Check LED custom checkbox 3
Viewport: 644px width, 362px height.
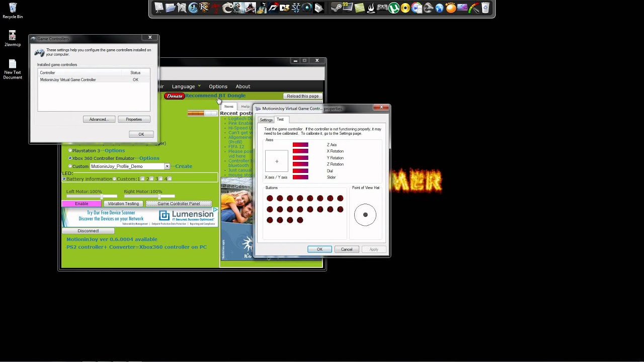click(160, 179)
